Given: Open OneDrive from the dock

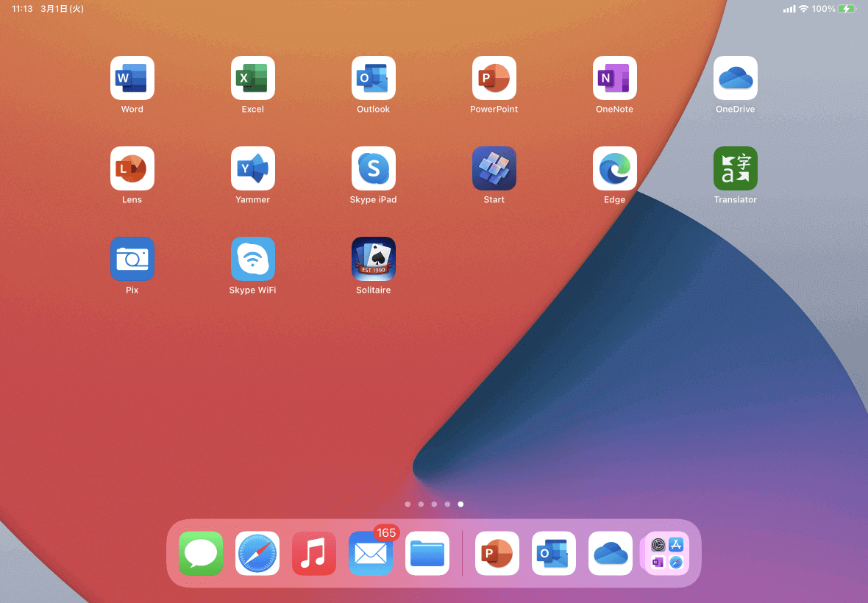Looking at the screenshot, I should point(610,553).
